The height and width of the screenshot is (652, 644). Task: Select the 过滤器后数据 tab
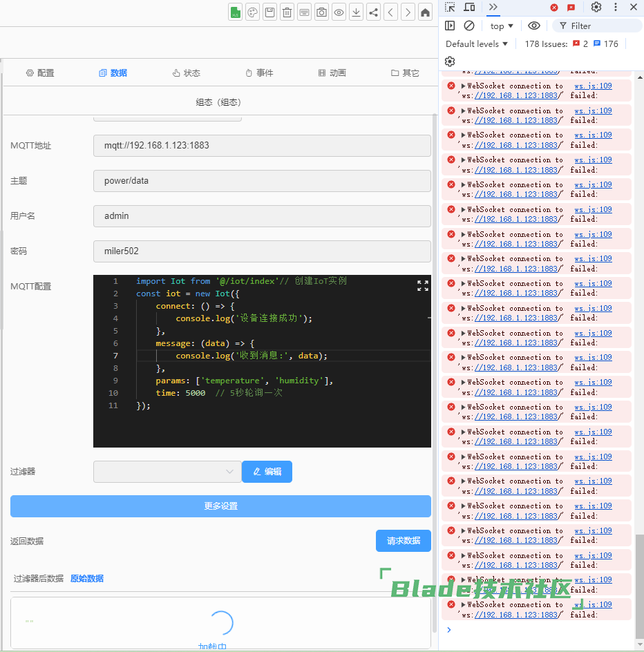coord(38,578)
